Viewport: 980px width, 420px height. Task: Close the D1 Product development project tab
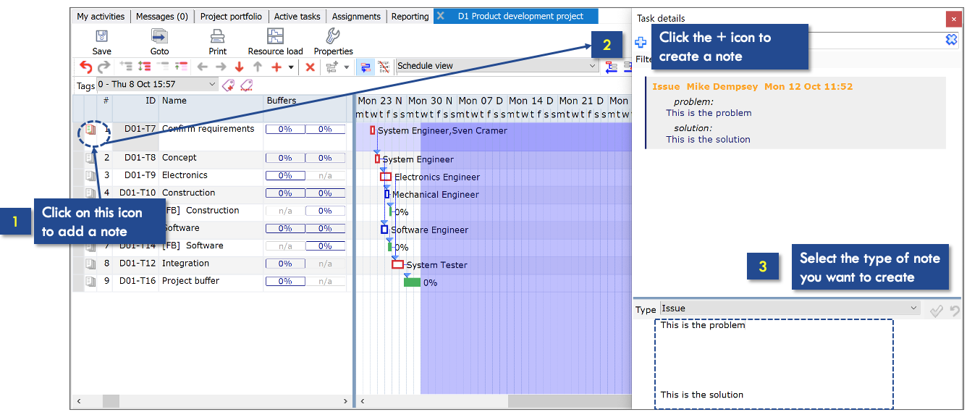pos(442,16)
